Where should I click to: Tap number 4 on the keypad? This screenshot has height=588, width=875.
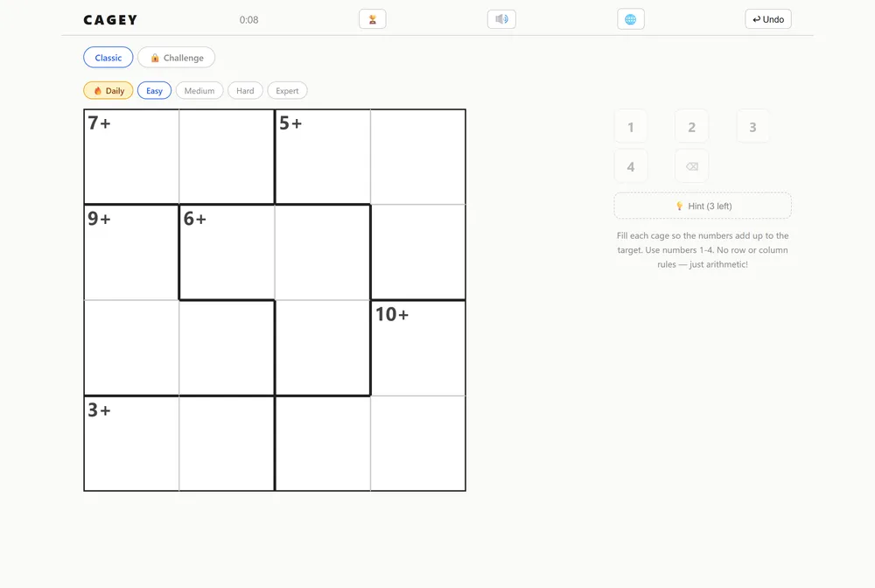(x=631, y=166)
